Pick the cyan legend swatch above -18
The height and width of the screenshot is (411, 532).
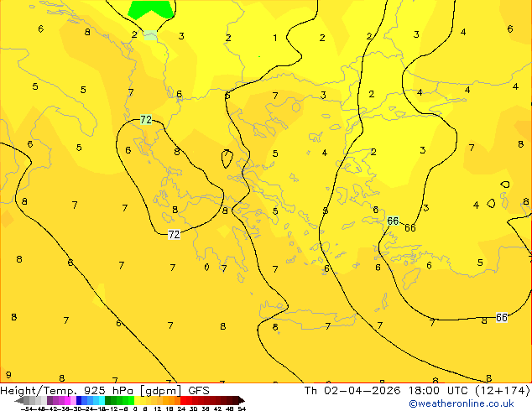[x=102, y=400]
